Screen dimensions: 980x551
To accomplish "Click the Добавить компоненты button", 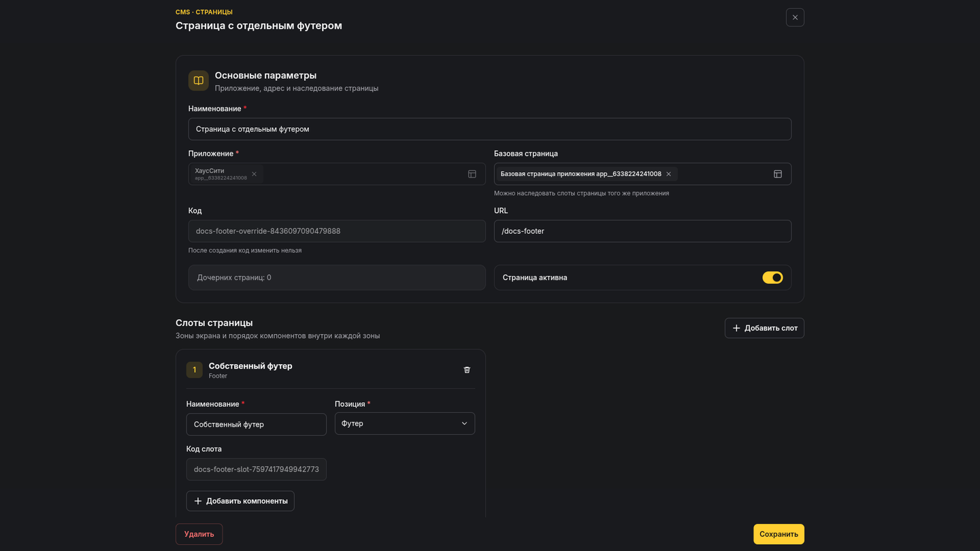I will [240, 501].
